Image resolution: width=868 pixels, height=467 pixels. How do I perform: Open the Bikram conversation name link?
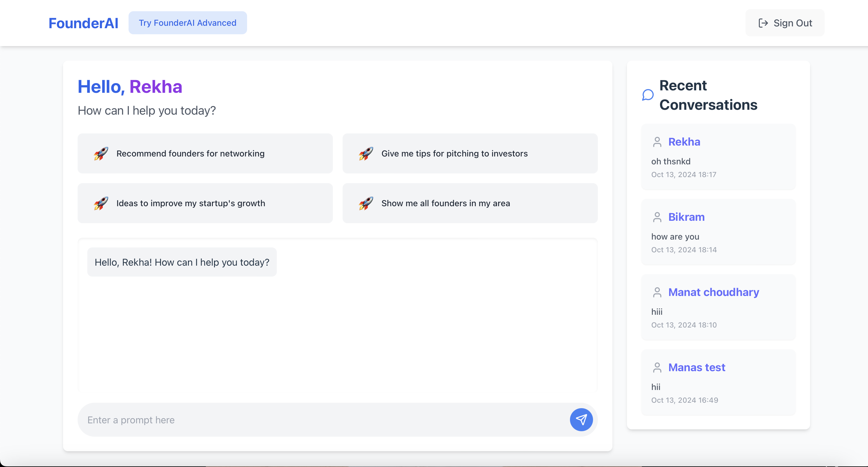pyautogui.click(x=686, y=217)
